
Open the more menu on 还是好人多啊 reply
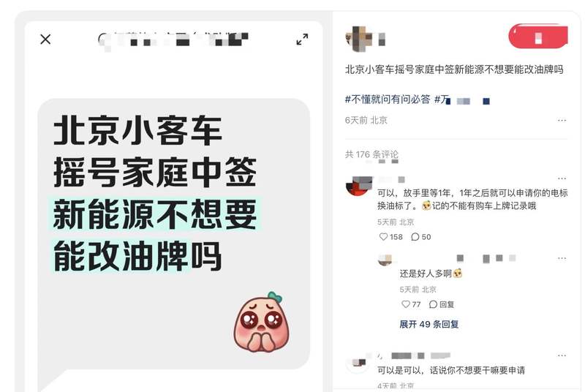click(562, 258)
